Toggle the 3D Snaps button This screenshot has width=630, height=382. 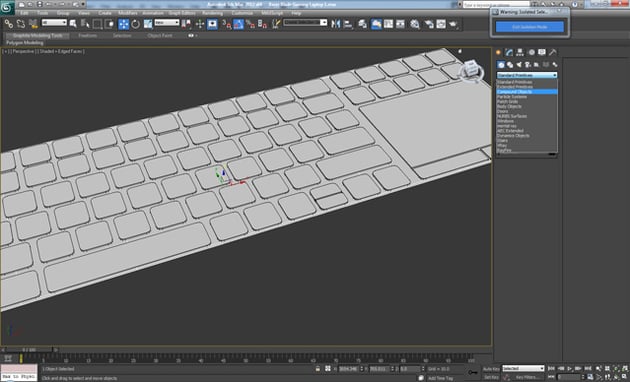click(227, 24)
